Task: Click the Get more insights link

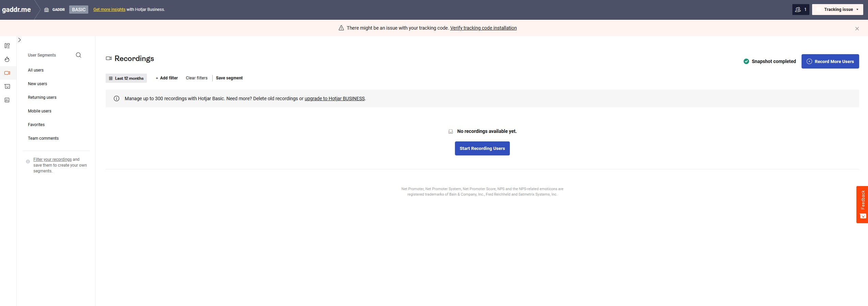Action: point(109,10)
